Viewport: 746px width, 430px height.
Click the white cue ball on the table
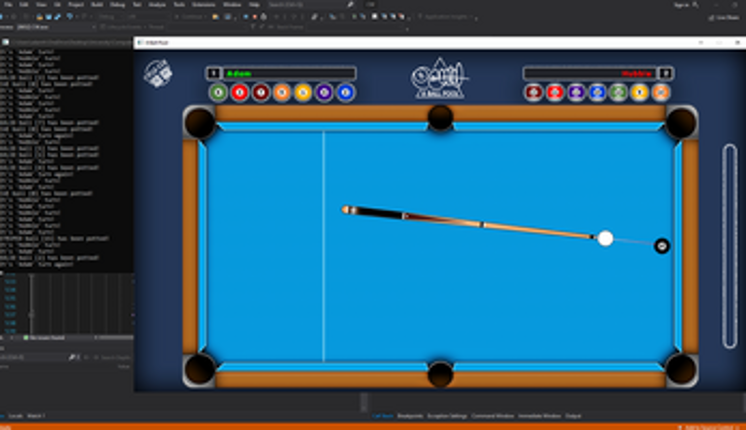(605, 238)
